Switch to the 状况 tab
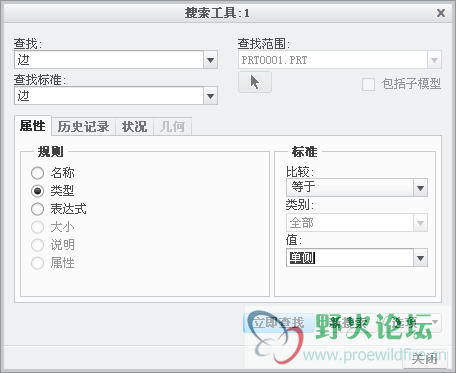Image resolution: width=456 pixels, height=373 pixels. (x=134, y=127)
